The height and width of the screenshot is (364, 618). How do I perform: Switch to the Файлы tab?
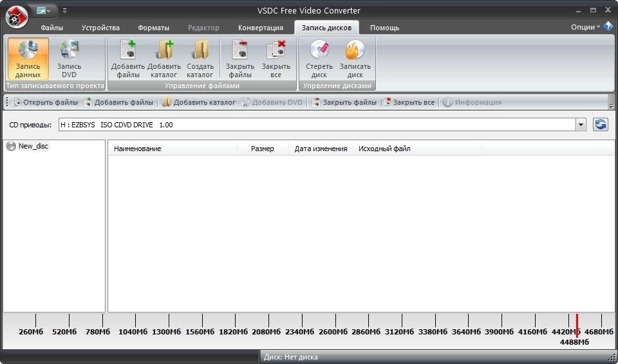click(x=51, y=28)
